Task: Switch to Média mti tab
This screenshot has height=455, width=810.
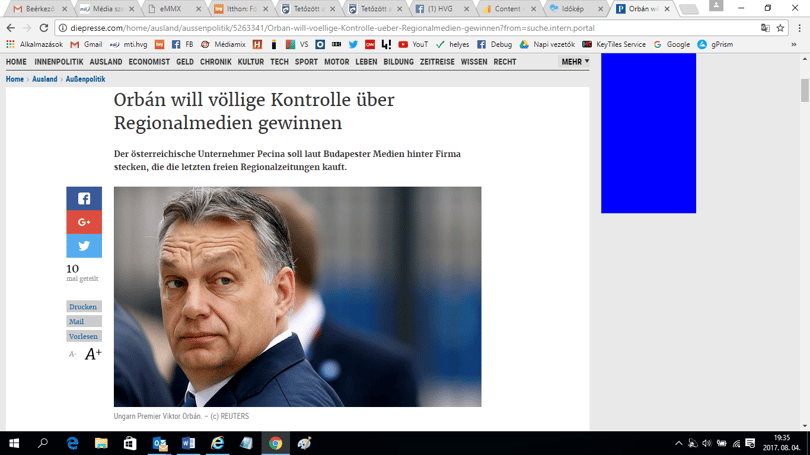Action: click(107, 9)
